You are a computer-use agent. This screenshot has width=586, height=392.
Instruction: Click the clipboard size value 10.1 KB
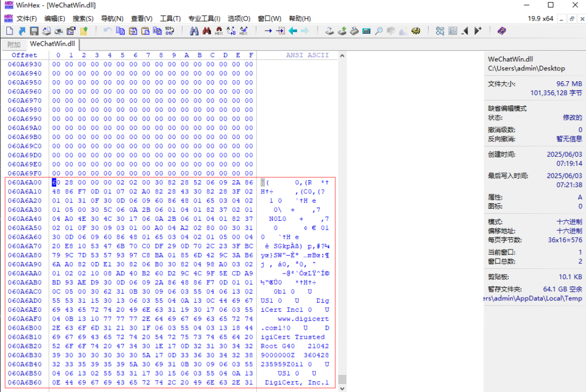click(x=571, y=277)
